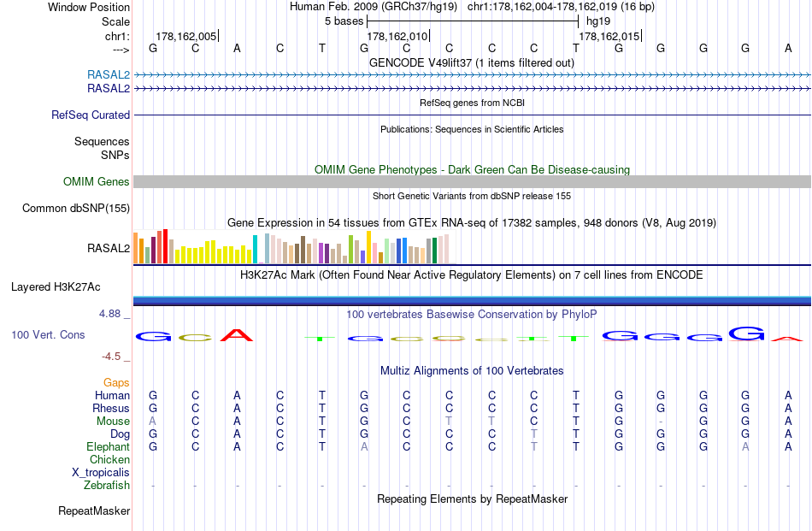The width and height of the screenshot is (812, 531).
Task: Click the 100 Vert. Cons track label
Action: tap(48, 334)
